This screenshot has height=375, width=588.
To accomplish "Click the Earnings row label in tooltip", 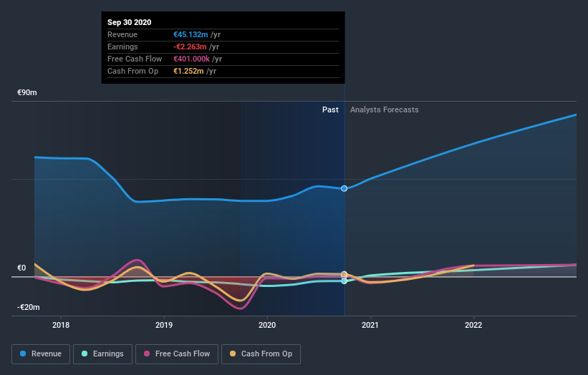I will pos(122,47).
